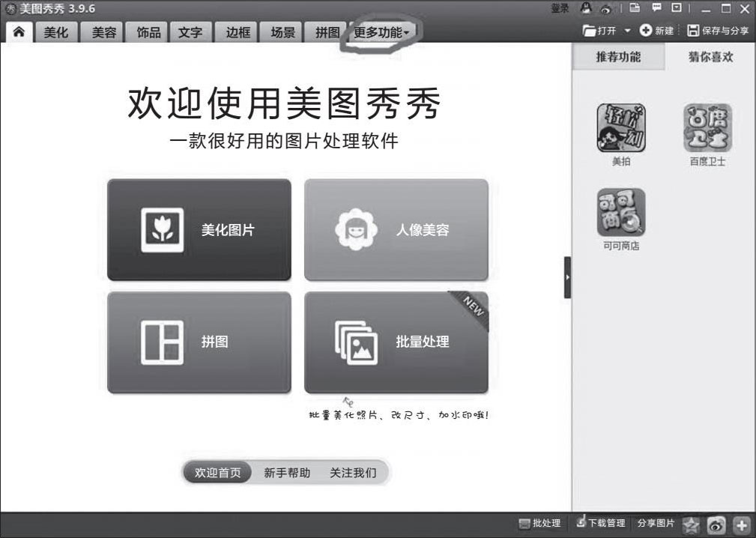Screen dimensions: 756x538
Task: Switch to the 猜你喜欢 panel tab
Action: [711, 57]
